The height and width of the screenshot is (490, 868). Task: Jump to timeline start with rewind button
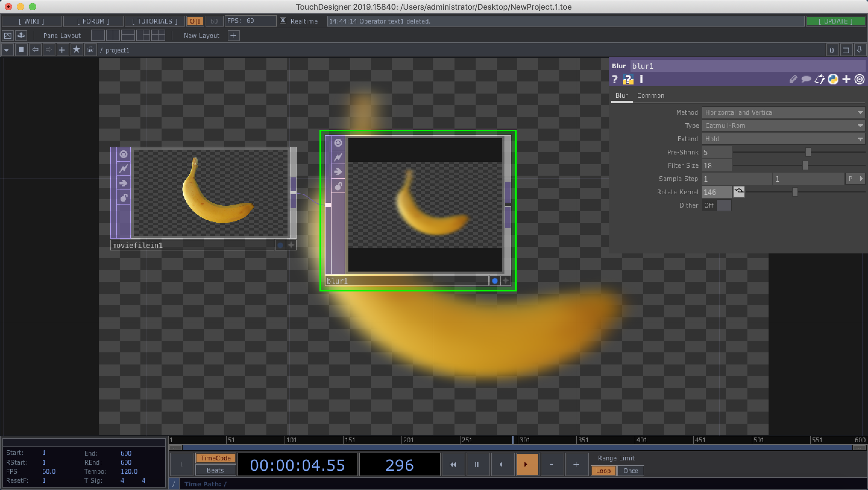tap(452, 464)
